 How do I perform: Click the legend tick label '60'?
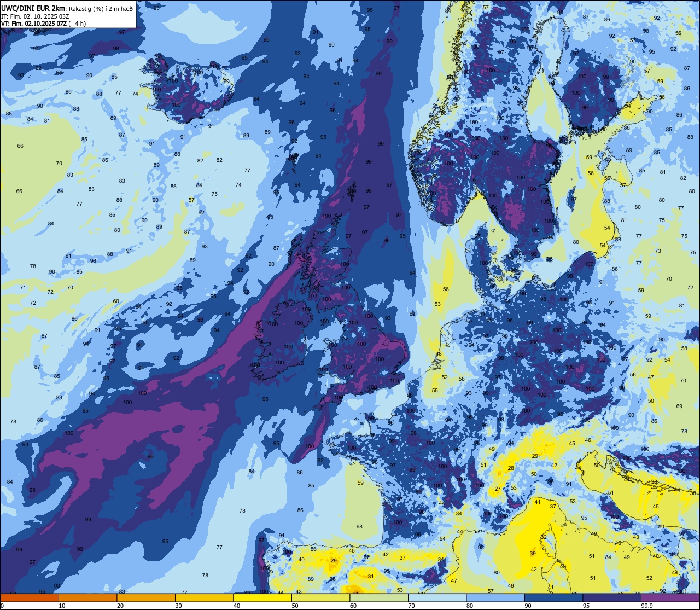click(353, 606)
